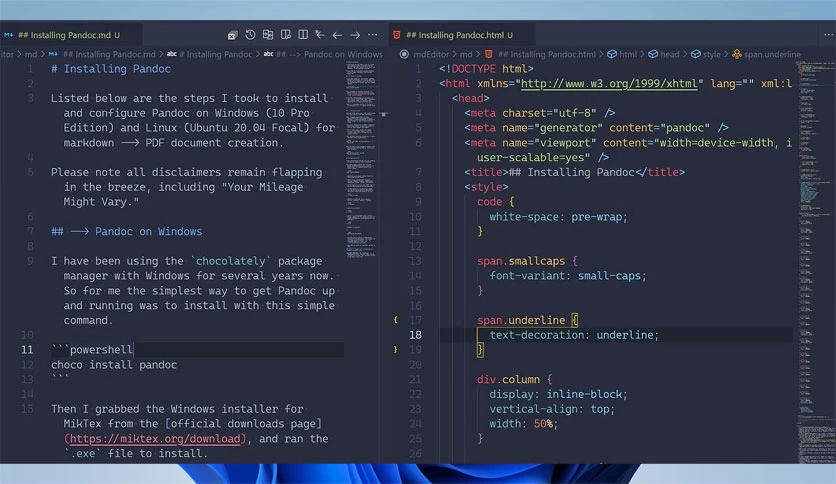Click the markdown icon in left breadcrumb path

(53, 54)
